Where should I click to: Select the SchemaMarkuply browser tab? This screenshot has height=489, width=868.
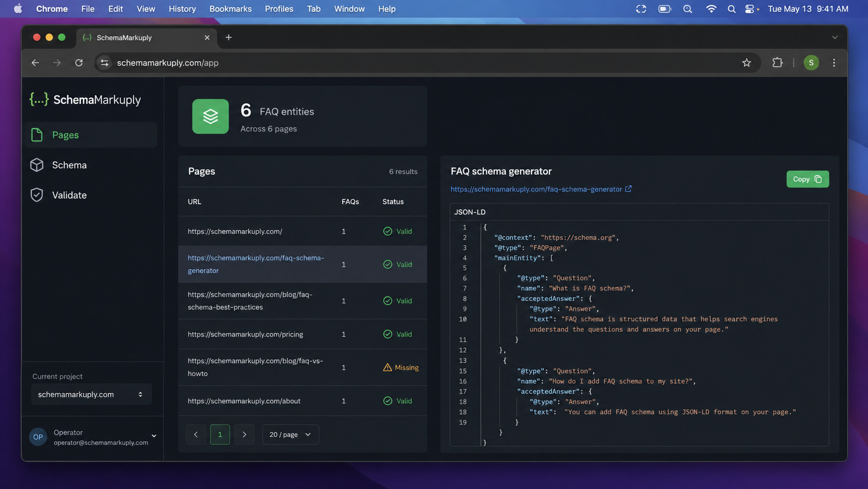pyautogui.click(x=147, y=37)
